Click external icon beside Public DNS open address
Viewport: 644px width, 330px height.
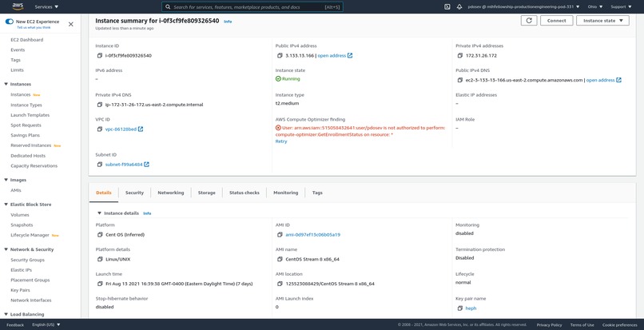(618, 80)
